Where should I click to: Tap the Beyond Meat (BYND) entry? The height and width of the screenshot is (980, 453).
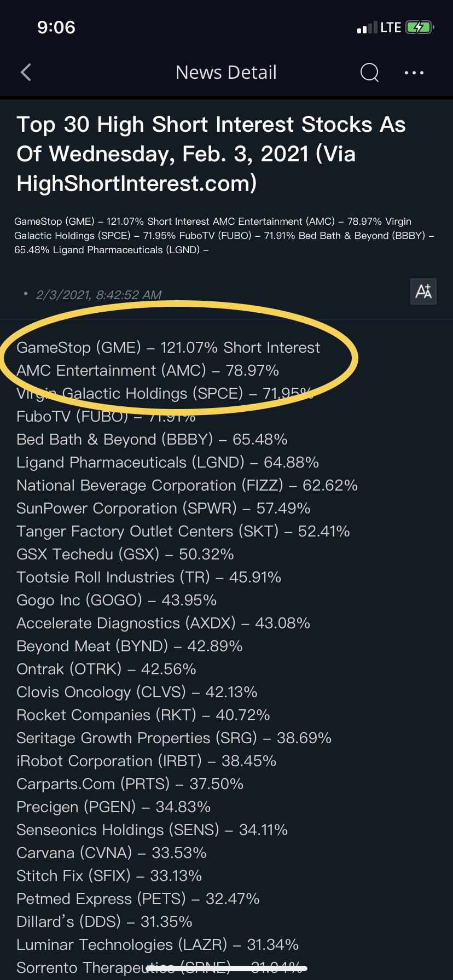pyautogui.click(x=129, y=646)
